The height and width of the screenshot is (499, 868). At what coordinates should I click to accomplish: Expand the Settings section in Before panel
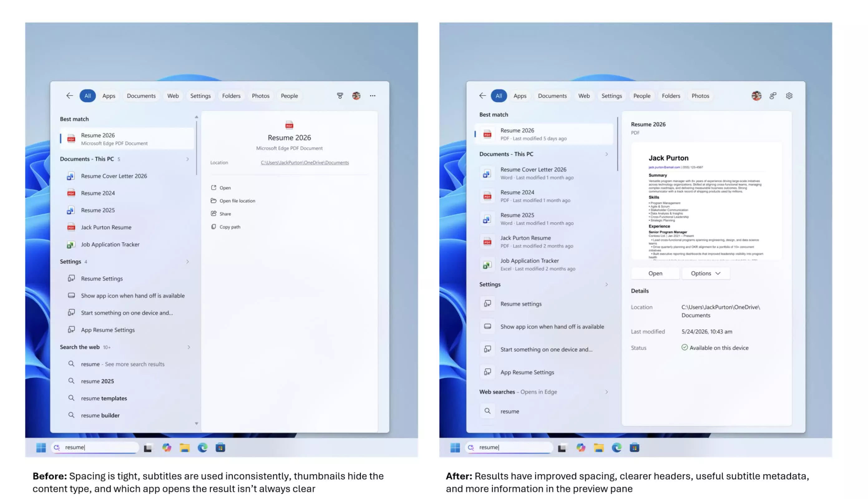tap(188, 261)
